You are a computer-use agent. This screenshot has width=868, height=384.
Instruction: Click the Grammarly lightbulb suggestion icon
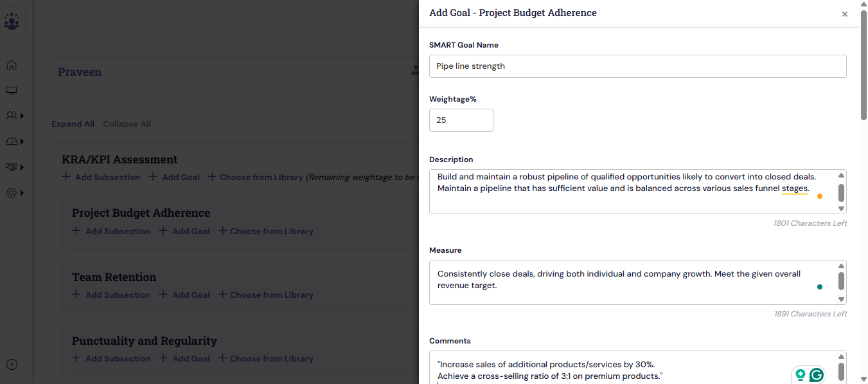coord(801,375)
